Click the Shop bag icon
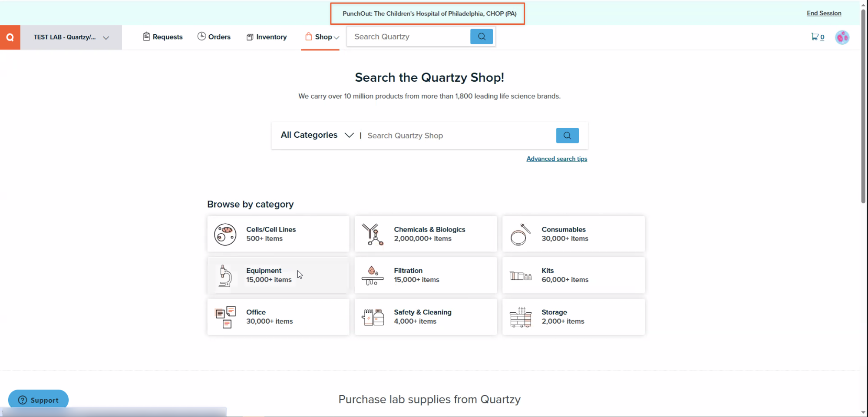 [x=308, y=36]
